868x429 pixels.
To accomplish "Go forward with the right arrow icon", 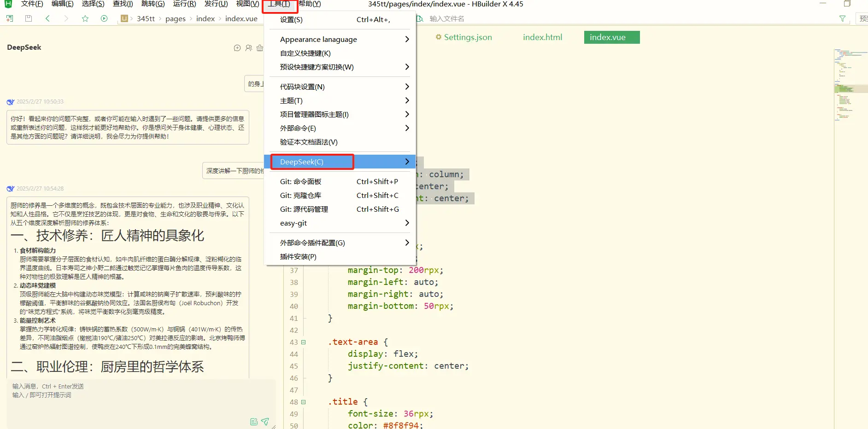I will (66, 18).
